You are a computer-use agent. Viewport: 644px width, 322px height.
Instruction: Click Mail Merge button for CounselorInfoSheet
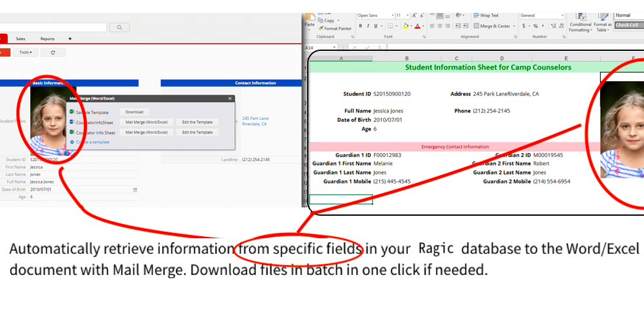point(147,122)
